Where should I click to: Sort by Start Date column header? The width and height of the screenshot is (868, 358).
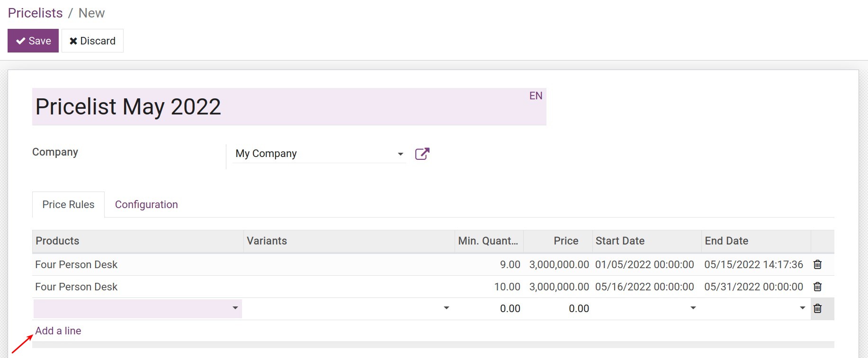(647, 241)
